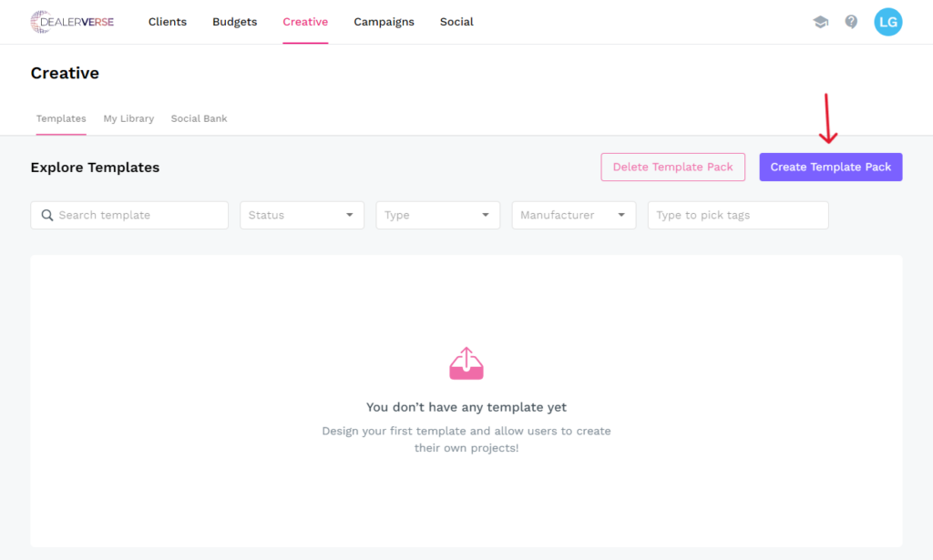Open the LG user avatar menu

tap(887, 22)
